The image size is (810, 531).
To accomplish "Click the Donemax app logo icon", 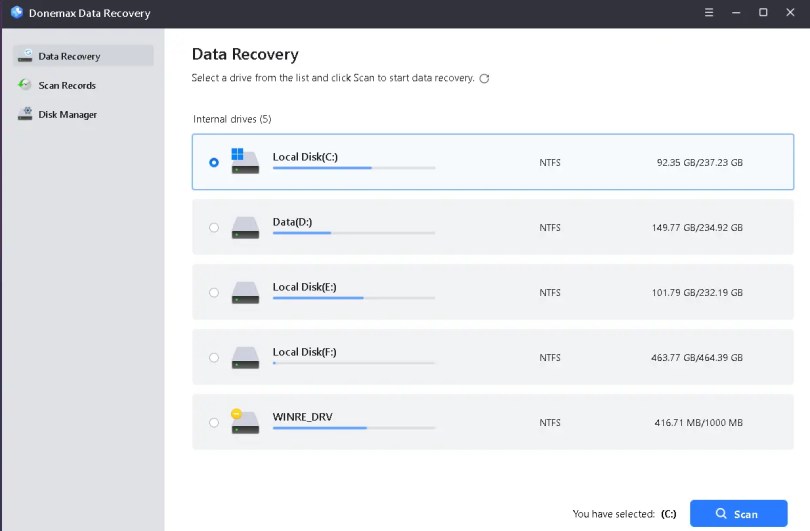I will point(16,13).
